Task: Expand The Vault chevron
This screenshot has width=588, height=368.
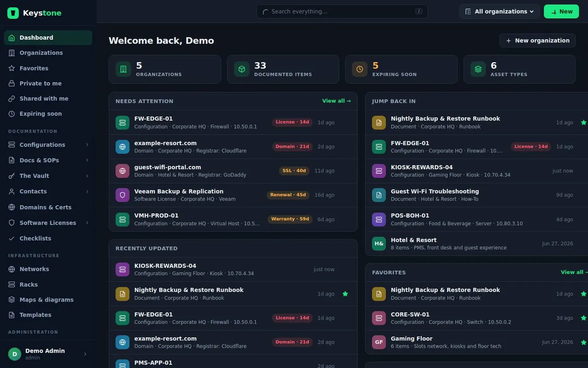Action: click(x=87, y=176)
